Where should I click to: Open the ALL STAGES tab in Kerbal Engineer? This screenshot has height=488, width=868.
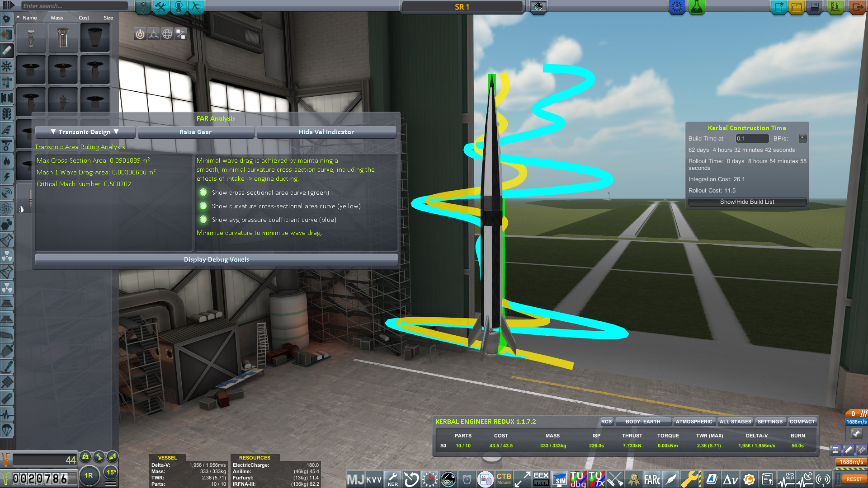[x=735, y=422]
